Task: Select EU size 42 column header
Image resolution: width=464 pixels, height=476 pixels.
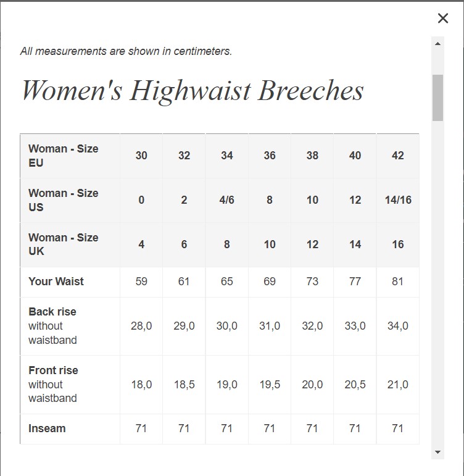Action: pyautogui.click(x=398, y=156)
